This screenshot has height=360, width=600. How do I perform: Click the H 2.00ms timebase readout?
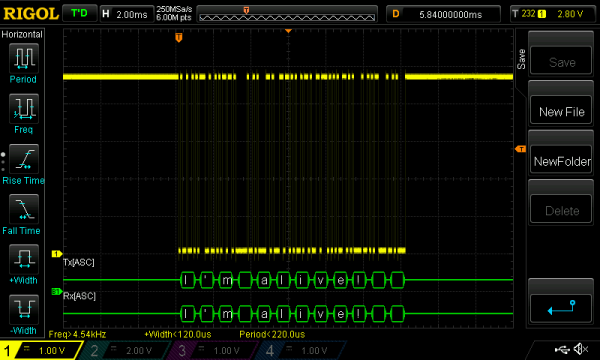pyautogui.click(x=126, y=14)
